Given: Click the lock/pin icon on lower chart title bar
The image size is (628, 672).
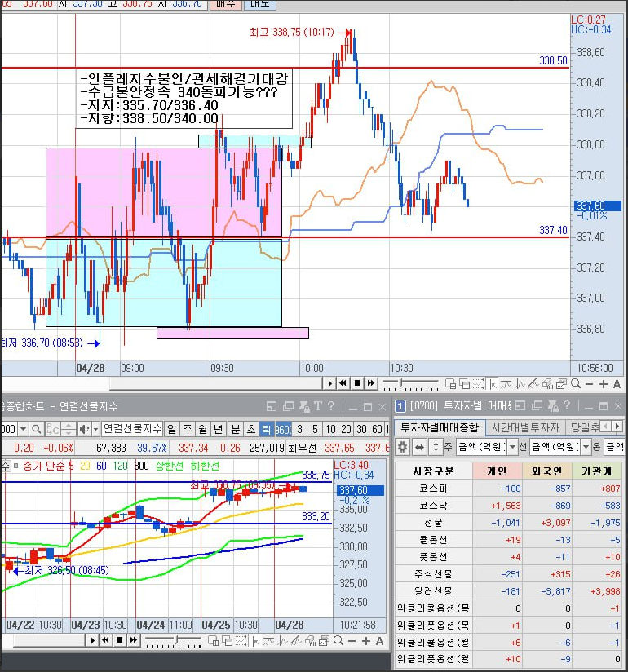Looking at the screenshot, I should point(304,406).
